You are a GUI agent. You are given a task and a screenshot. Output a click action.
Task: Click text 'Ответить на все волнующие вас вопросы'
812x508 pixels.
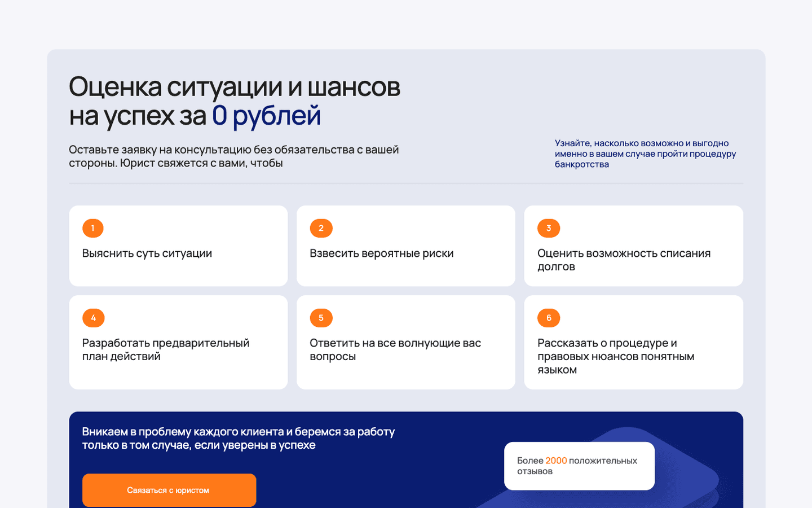coord(395,350)
